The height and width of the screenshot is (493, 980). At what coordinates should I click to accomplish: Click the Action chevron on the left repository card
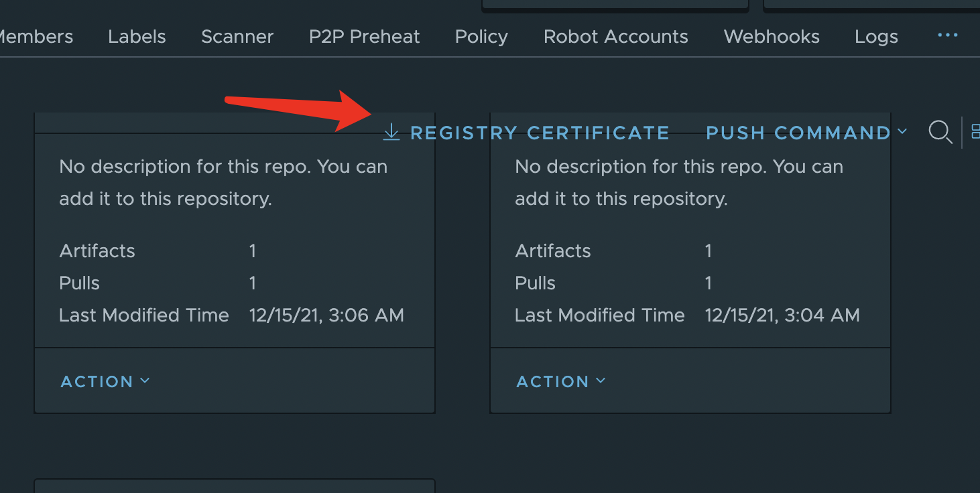(x=145, y=380)
